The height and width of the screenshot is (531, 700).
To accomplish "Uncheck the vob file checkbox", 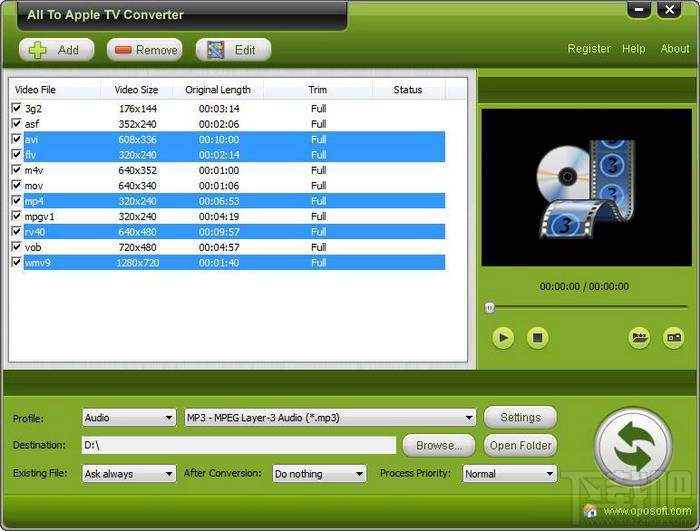I will click(17, 247).
